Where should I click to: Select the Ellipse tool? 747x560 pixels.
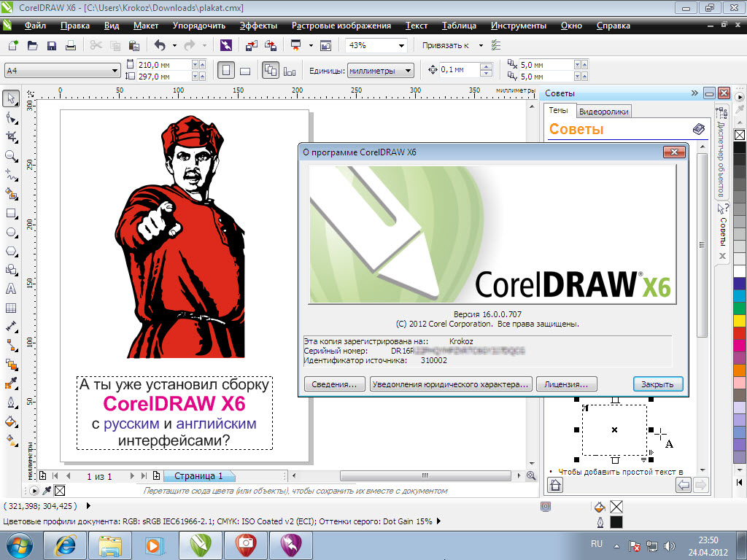click(11, 232)
